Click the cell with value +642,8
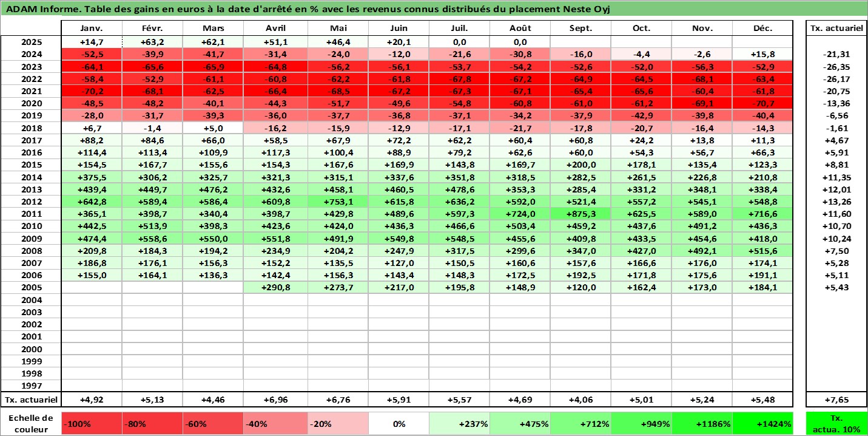Image resolution: width=868 pixels, height=436 pixels. (92, 202)
